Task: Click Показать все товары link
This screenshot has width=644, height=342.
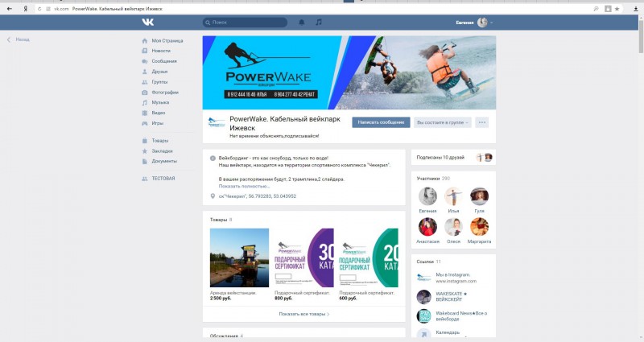Action: pyautogui.click(x=304, y=314)
